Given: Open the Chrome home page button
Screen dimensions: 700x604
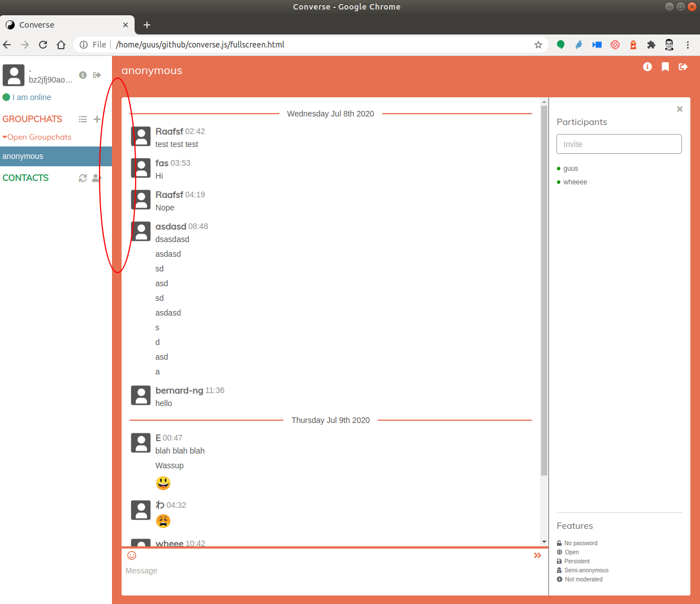Looking at the screenshot, I should [x=61, y=45].
